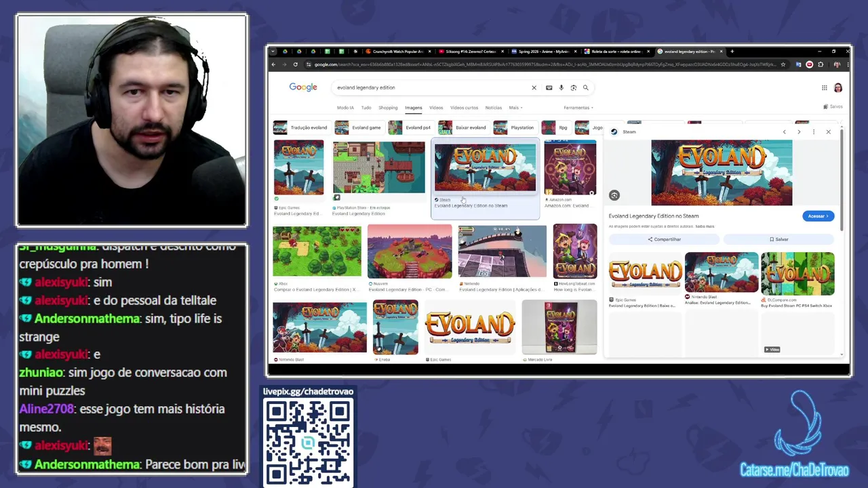
Task: Open Chrome tab search dropdown arrow
Action: 273,52
